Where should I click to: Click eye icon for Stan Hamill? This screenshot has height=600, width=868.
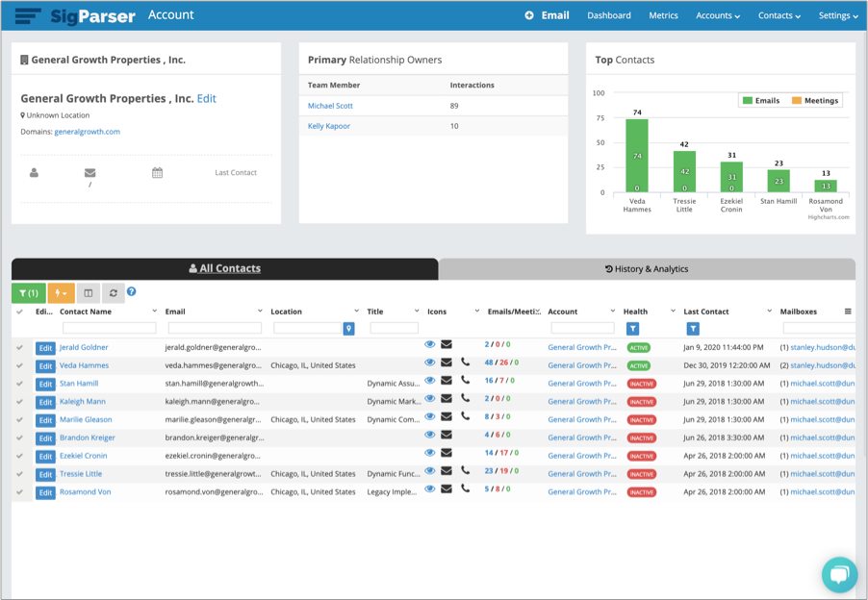tap(429, 381)
